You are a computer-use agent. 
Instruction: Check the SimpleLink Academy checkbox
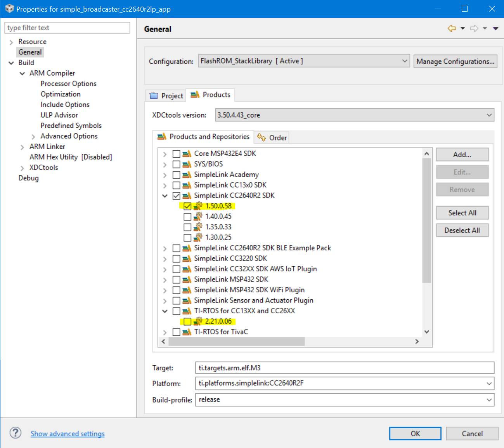click(x=177, y=175)
